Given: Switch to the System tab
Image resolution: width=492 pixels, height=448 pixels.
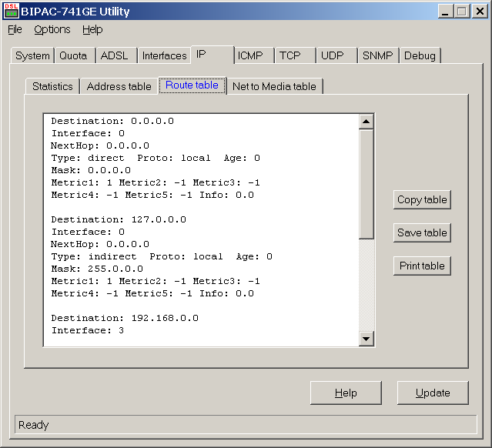Looking at the screenshot, I should 32,55.
